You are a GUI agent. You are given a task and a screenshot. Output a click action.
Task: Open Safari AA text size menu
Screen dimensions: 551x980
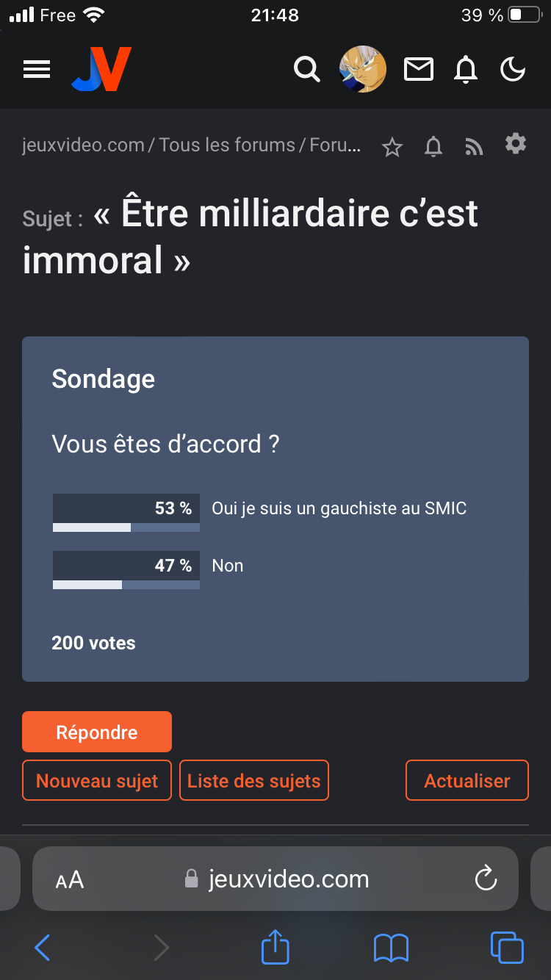point(70,879)
